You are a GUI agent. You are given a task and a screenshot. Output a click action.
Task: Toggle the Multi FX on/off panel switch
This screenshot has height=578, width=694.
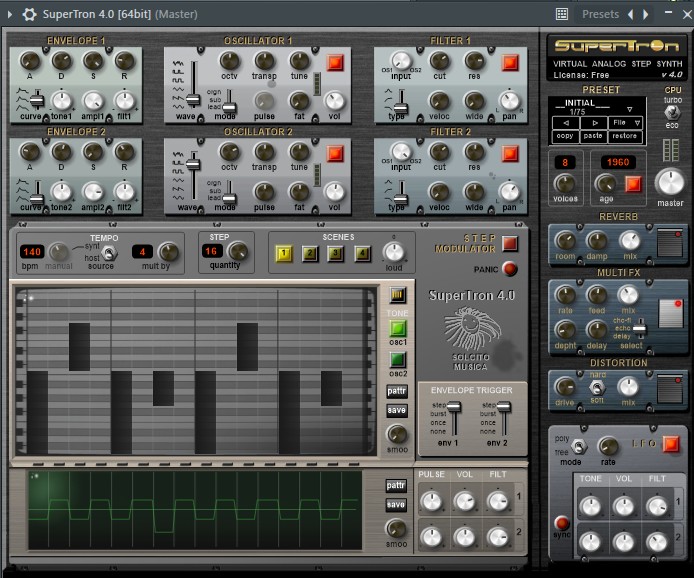tap(671, 313)
